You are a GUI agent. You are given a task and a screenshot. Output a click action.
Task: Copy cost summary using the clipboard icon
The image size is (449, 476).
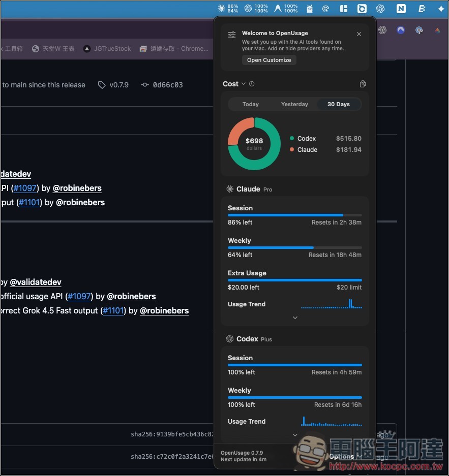point(363,84)
